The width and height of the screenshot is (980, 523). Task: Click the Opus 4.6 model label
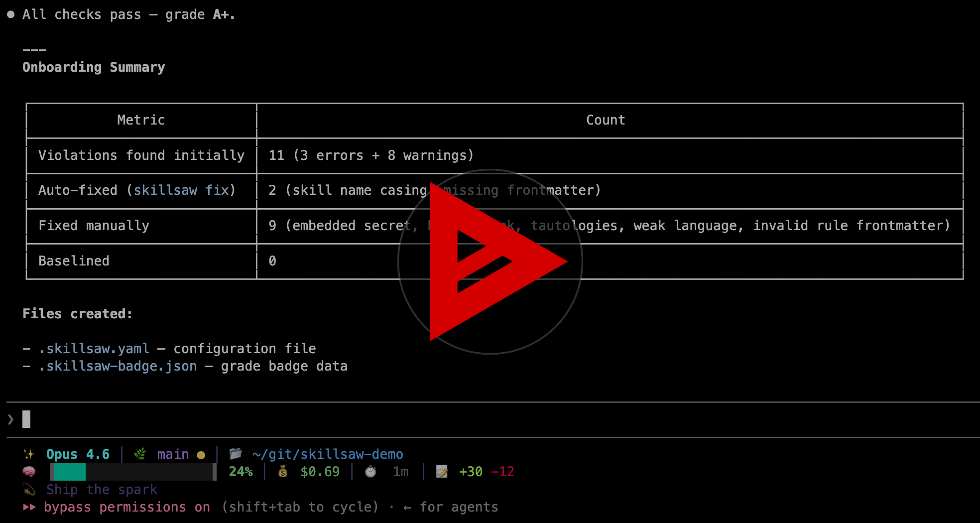click(78, 454)
